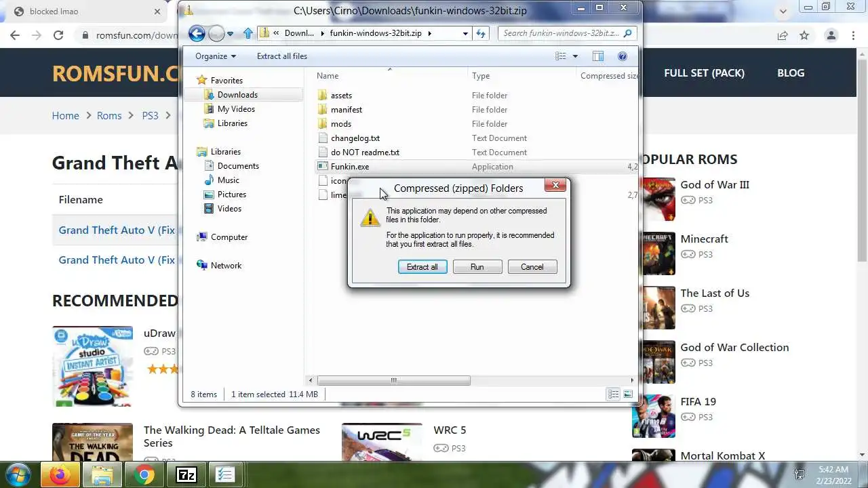Click the Chrome back button
This screenshot has width=868, height=488.
pyautogui.click(x=15, y=35)
